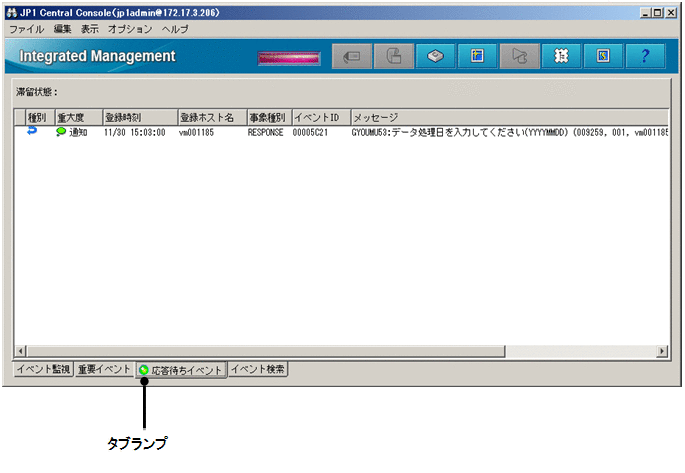The height and width of the screenshot is (473, 685).
Task: Open the third toolbar icon with box symbol
Action: tap(436, 56)
